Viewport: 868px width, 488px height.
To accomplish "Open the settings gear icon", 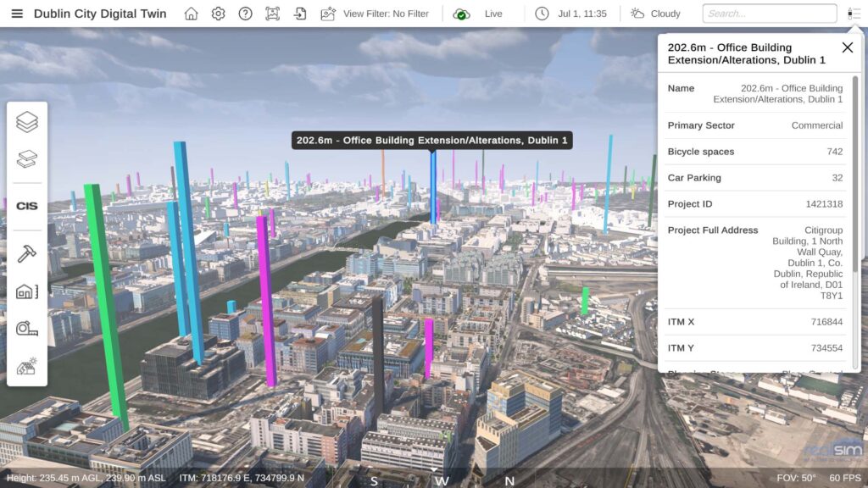I will pyautogui.click(x=218, y=14).
